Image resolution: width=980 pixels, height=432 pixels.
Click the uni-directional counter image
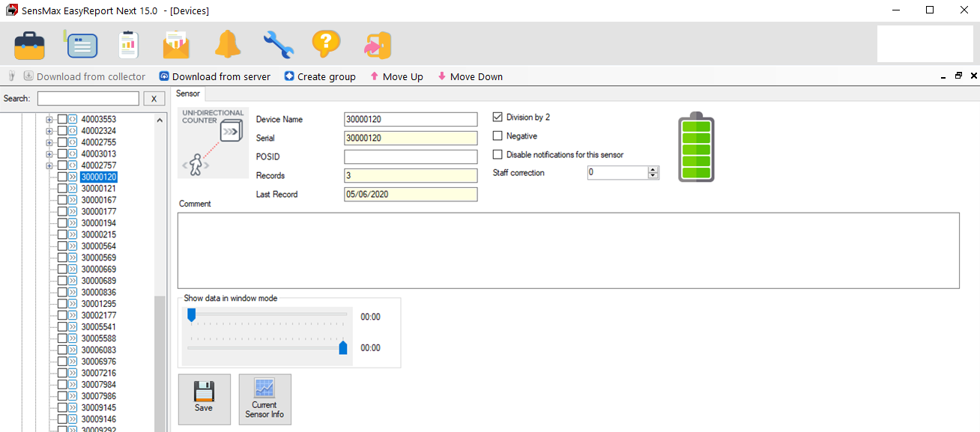[x=213, y=143]
